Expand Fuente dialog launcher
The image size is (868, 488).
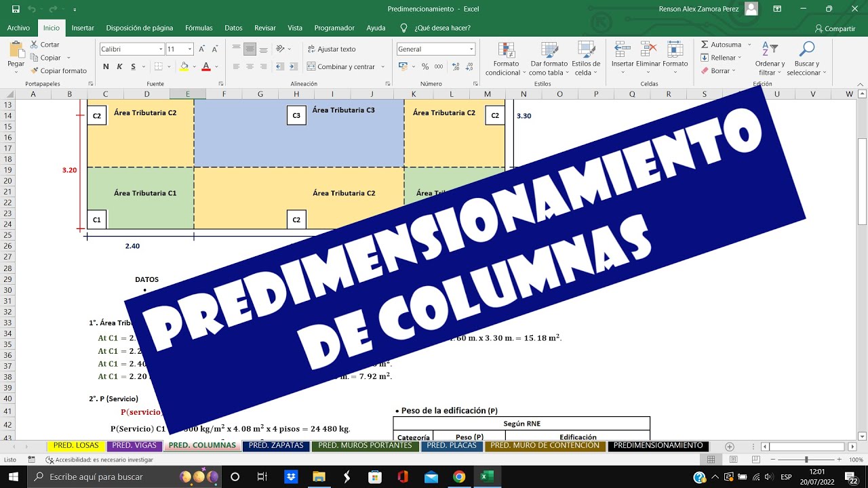click(220, 84)
